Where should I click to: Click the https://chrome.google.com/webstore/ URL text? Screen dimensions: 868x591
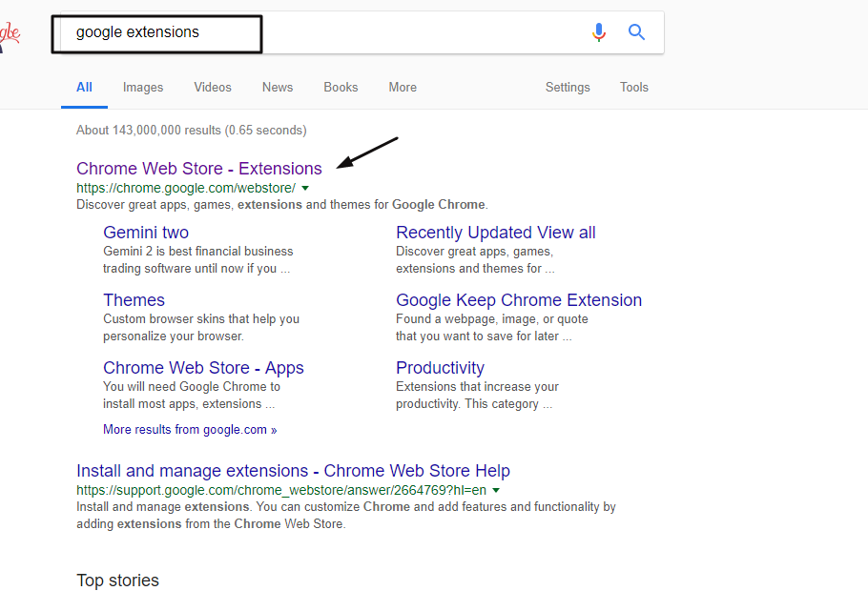[186, 188]
